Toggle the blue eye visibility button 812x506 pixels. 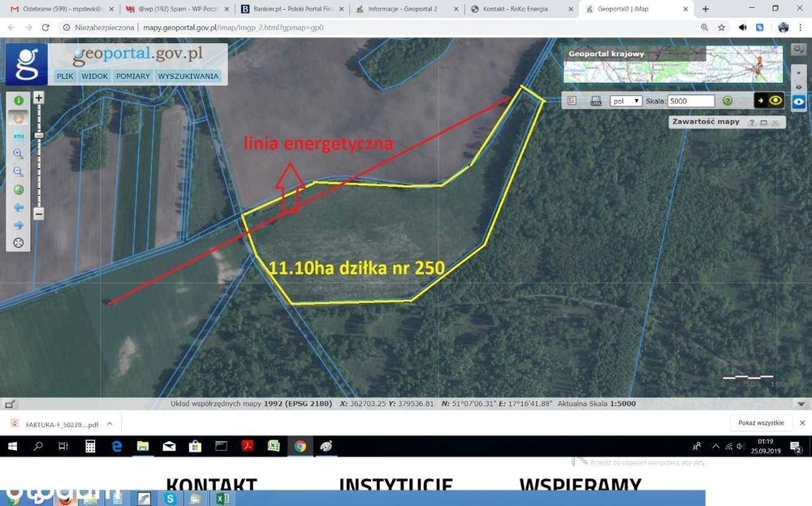[799, 102]
